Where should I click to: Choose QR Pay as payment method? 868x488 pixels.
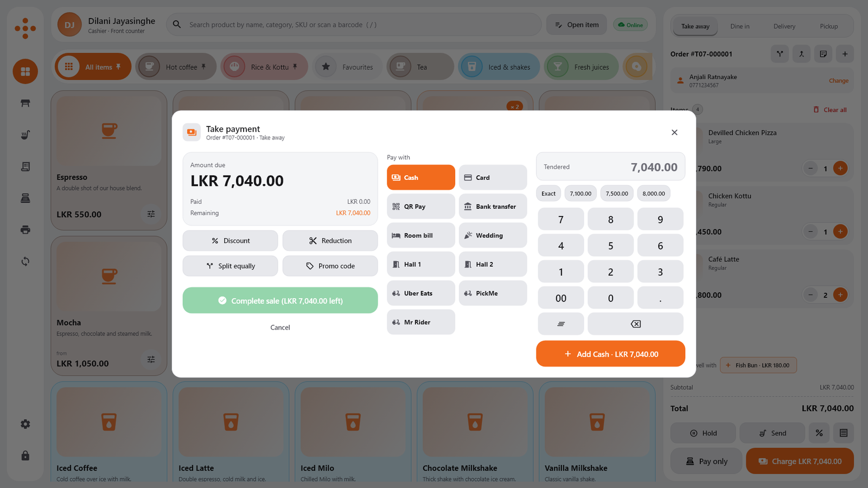tap(421, 207)
